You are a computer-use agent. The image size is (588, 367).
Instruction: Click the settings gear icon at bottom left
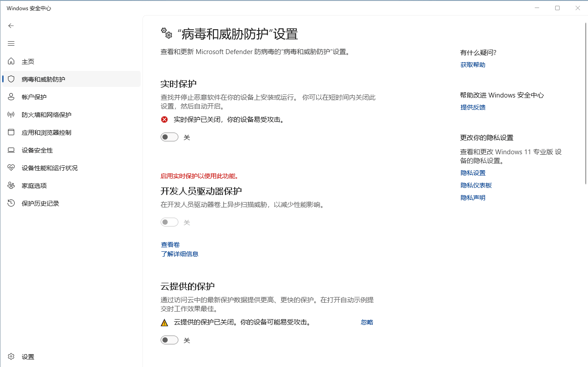pyautogui.click(x=11, y=356)
